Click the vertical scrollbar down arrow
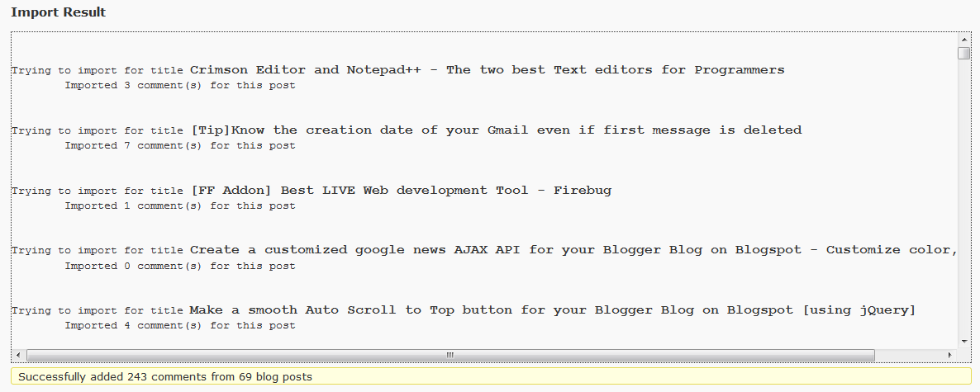The width and height of the screenshot is (980, 392). pyautogui.click(x=963, y=341)
